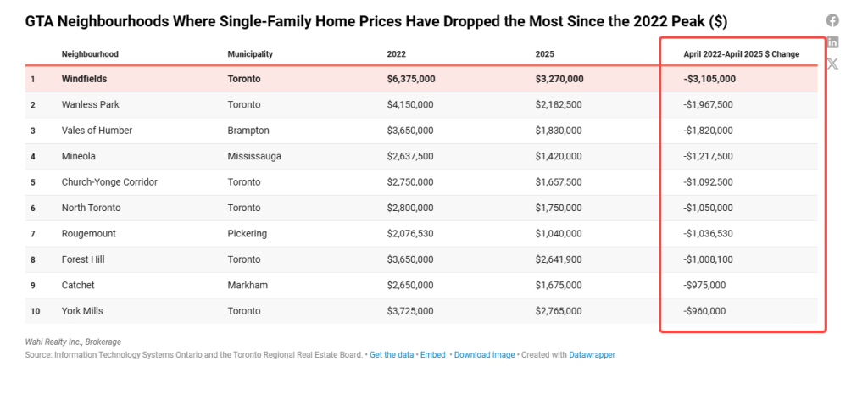Click the April 2022-April 2025 $ Change header
Image resolution: width=868 pixels, height=395 pixels.
pos(742,54)
